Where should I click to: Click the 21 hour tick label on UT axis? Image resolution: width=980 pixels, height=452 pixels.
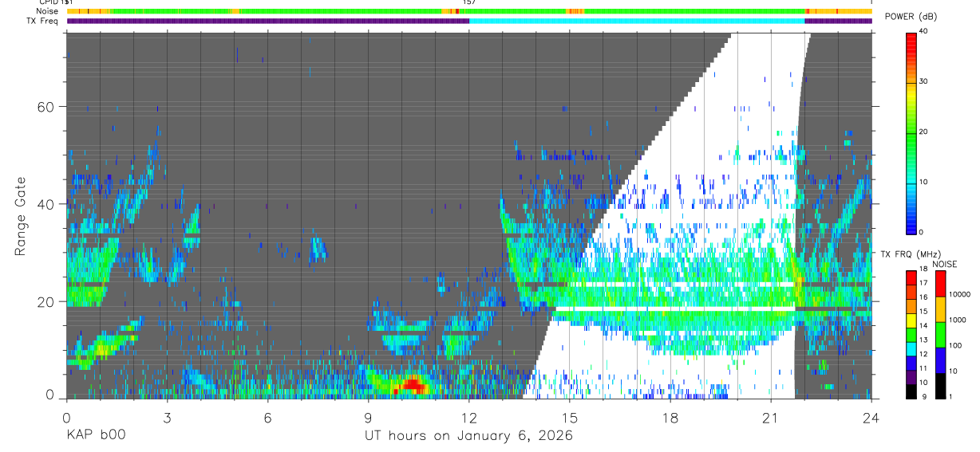[771, 418]
